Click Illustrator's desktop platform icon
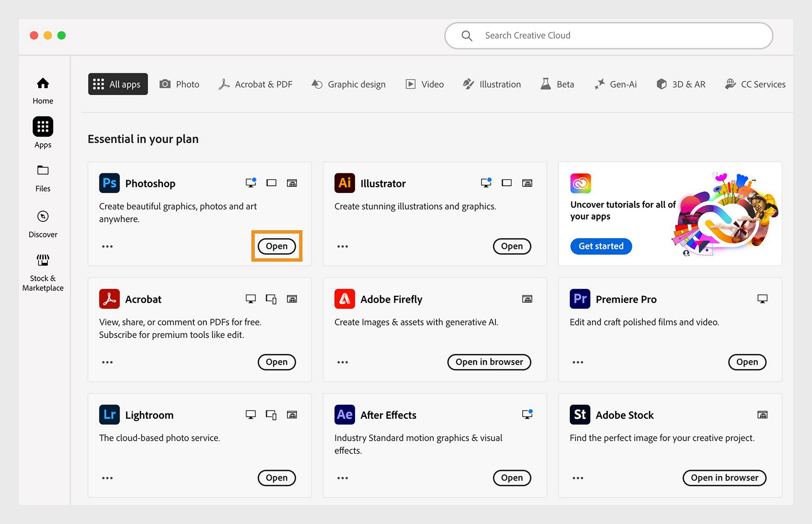 [486, 183]
